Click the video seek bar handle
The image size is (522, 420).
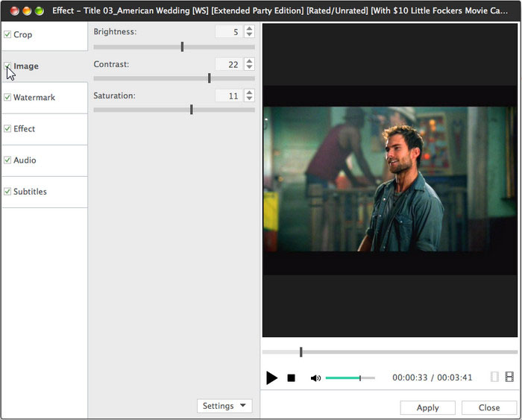pyautogui.click(x=301, y=351)
